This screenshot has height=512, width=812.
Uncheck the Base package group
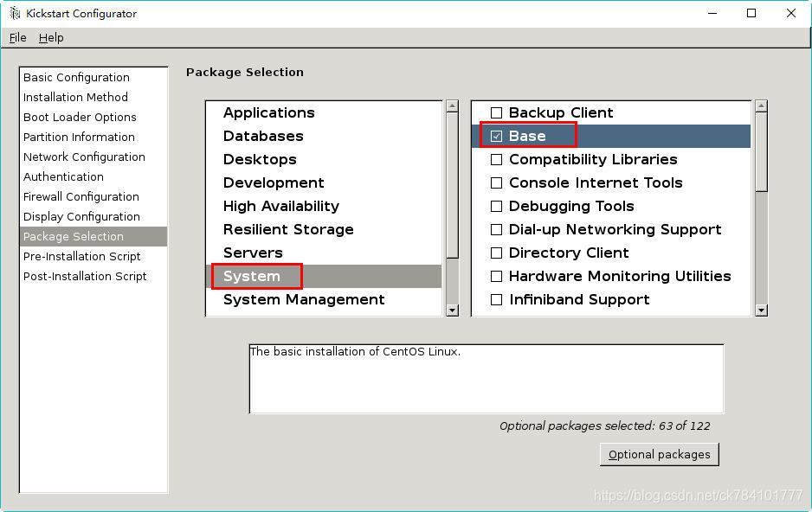point(496,136)
